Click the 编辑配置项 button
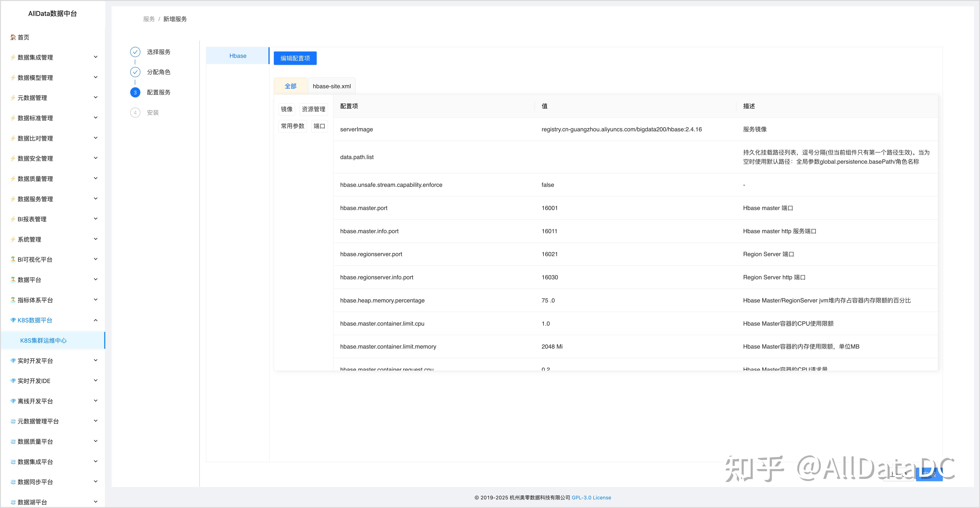980x508 pixels. (x=295, y=58)
